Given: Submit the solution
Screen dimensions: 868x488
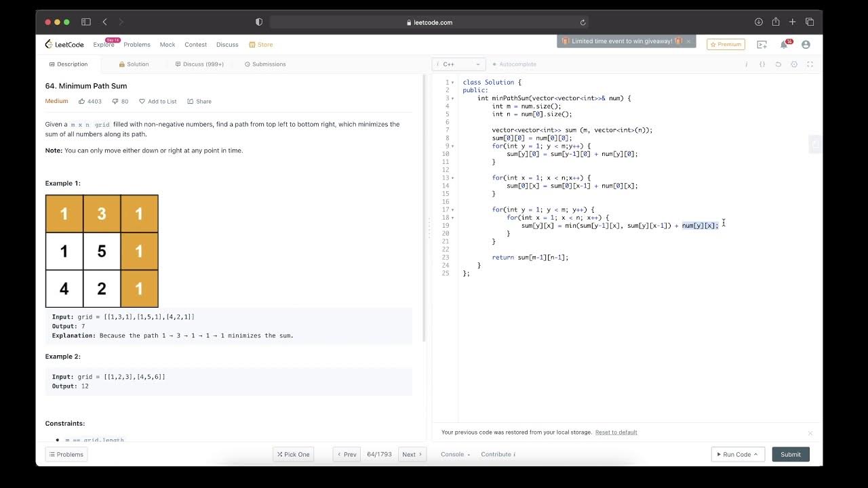Looking at the screenshot, I should pos(791,454).
